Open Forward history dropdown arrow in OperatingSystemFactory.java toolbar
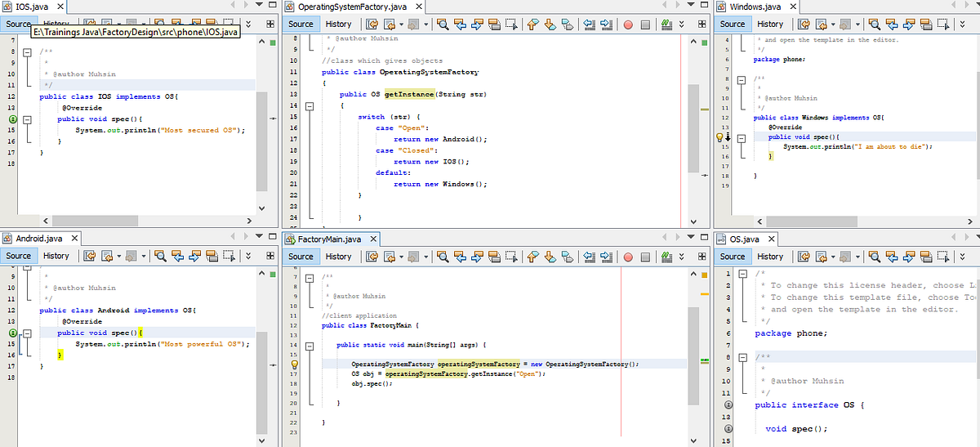Image resolution: width=980 pixels, height=447 pixels. point(426,25)
